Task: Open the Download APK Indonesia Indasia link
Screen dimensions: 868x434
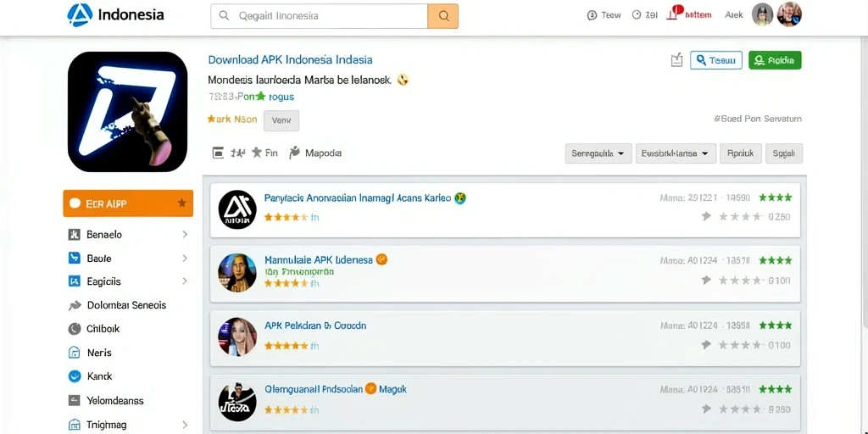Action: pyautogui.click(x=290, y=60)
